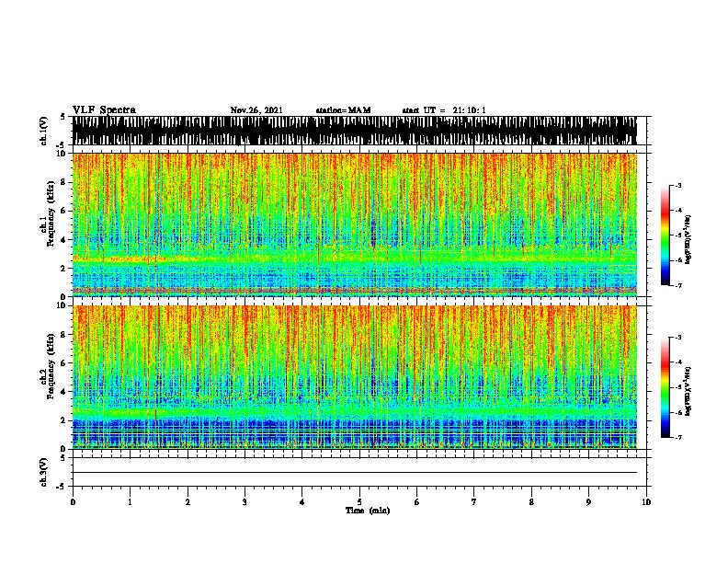Click the "8" kHz tick of ch.2 frequency axis

[63, 335]
